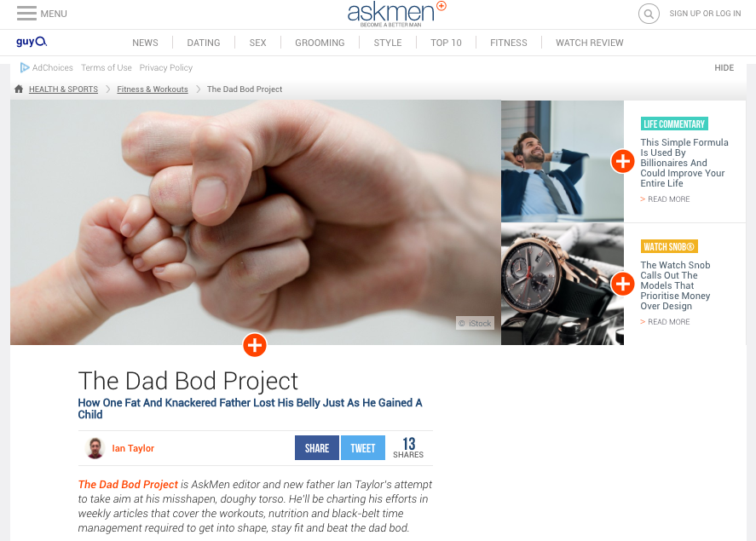
Task: Click the watch article thumbnail
Action: (563, 285)
